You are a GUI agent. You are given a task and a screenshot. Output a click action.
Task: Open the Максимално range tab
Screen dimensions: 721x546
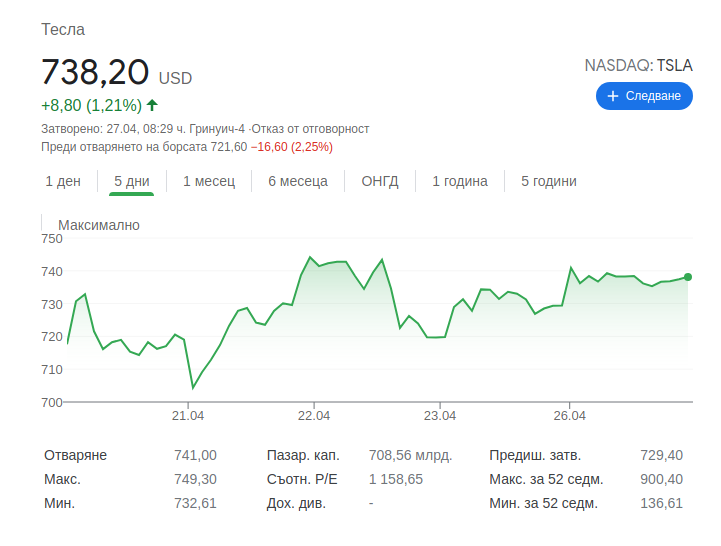point(98,225)
